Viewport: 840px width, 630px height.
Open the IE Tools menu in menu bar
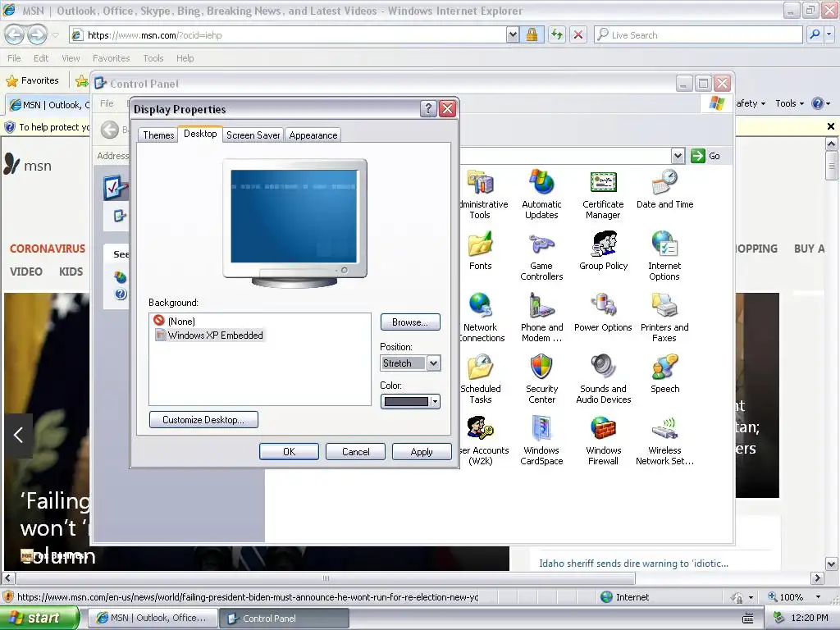tap(153, 58)
